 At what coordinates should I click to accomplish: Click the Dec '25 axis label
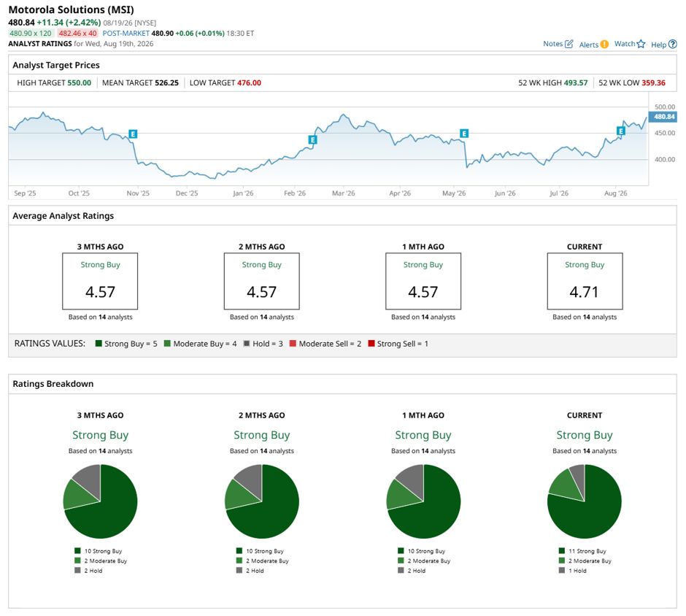[x=187, y=193]
